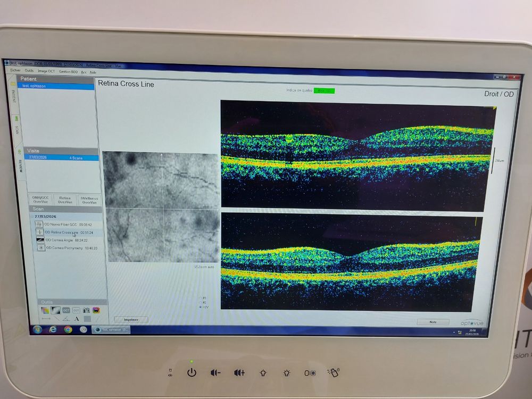532x399 pixels.
Task: Open the Retina OverVue report
Action: coord(65,200)
